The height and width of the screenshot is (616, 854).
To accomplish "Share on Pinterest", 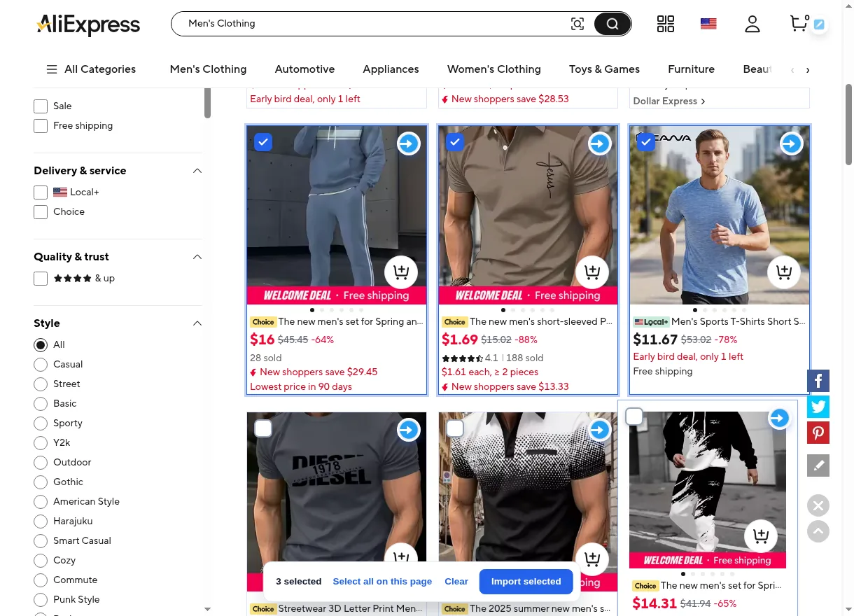I will coord(818,433).
